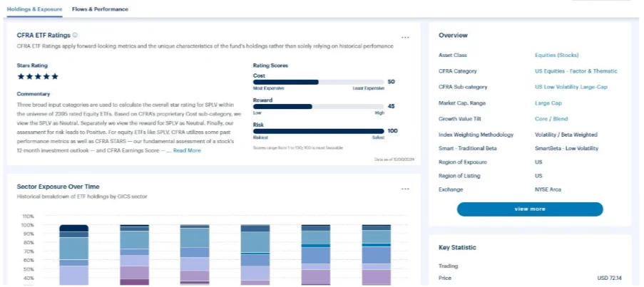Click the Key Statistic heading

pos(457,248)
